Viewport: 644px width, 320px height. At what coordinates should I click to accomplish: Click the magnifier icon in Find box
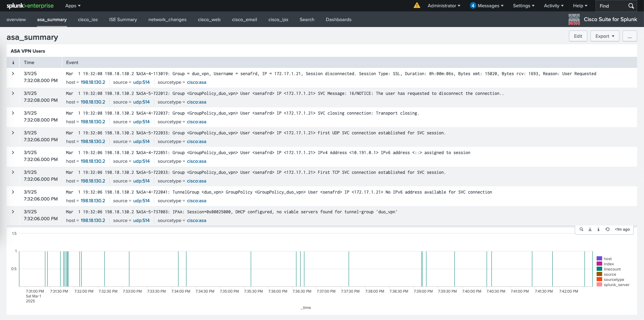pos(631,6)
